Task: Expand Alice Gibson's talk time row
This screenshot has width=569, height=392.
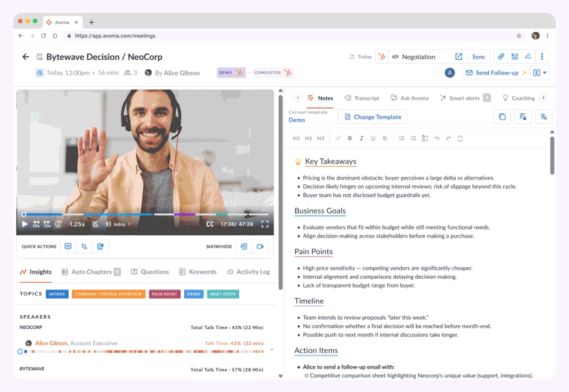Action: (x=272, y=350)
